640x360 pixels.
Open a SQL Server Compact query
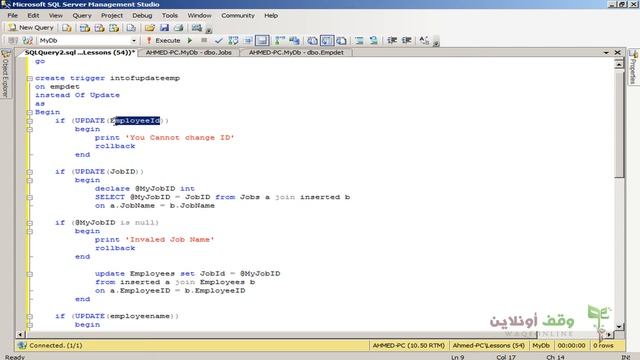pyautogui.click(x=131, y=28)
